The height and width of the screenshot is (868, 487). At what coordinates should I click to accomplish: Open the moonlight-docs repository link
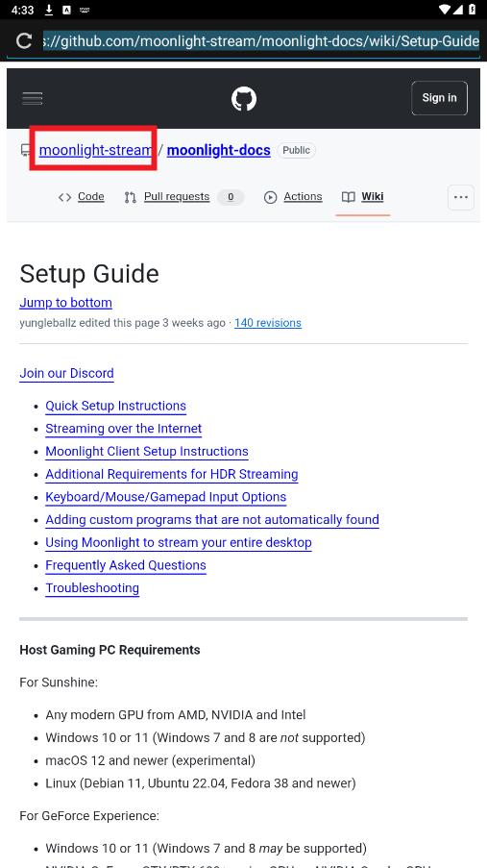pos(219,150)
